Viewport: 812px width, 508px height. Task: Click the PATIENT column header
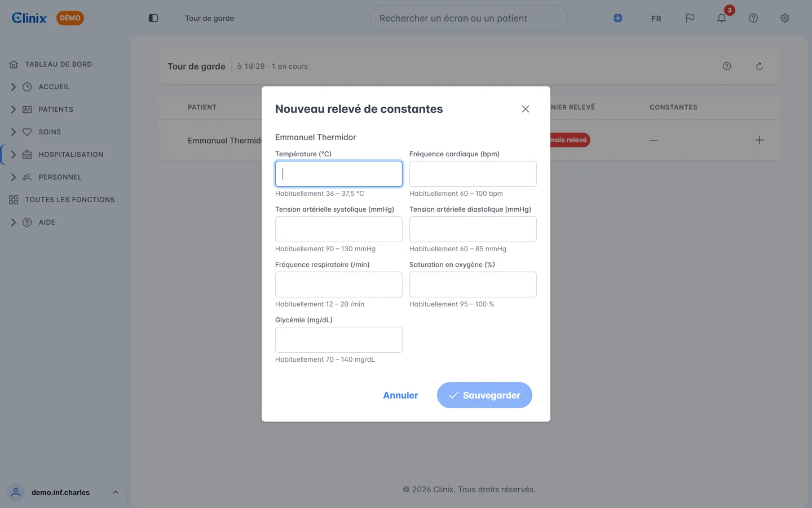tap(202, 107)
